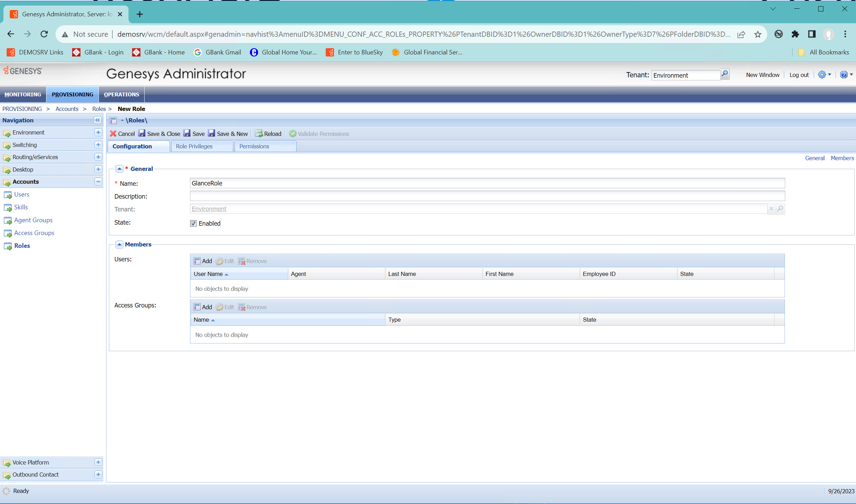This screenshot has height=504, width=856.
Task: Click the Save toolbar button
Action: tap(194, 134)
